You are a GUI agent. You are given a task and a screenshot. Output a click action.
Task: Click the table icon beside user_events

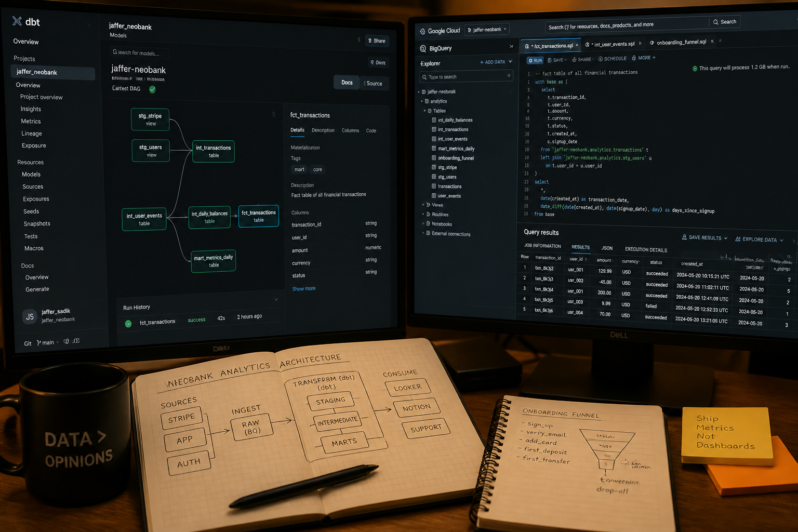click(434, 196)
